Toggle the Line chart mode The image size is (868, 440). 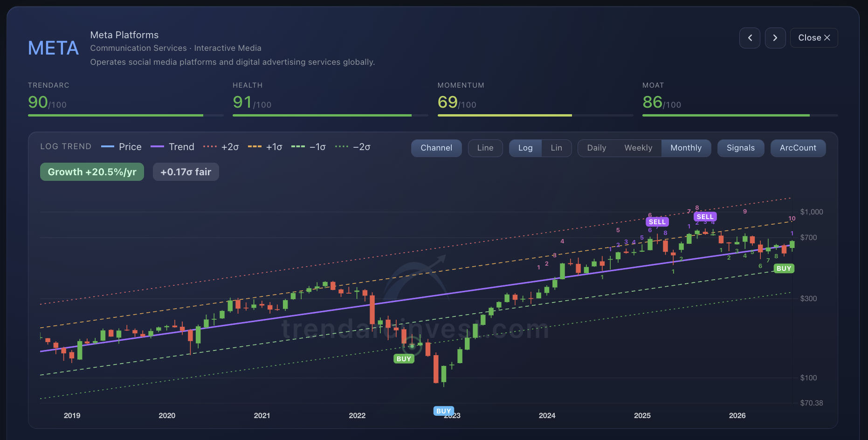(485, 148)
